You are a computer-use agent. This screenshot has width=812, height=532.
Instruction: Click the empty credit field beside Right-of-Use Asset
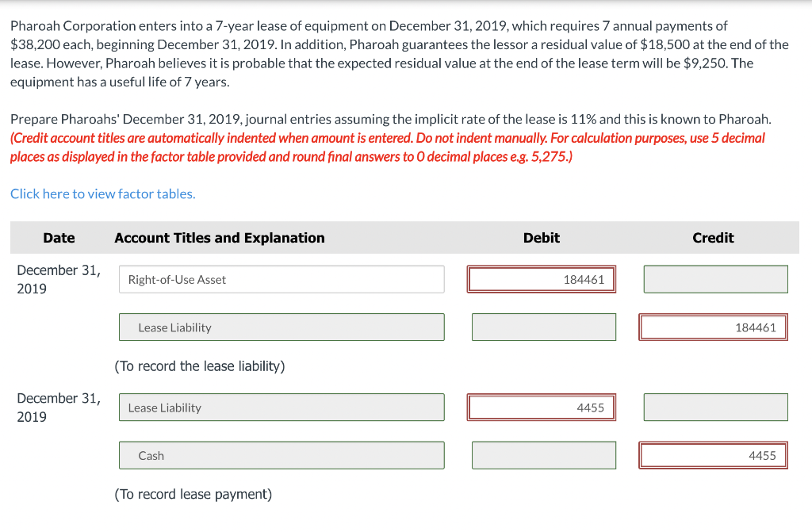click(716, 279)
